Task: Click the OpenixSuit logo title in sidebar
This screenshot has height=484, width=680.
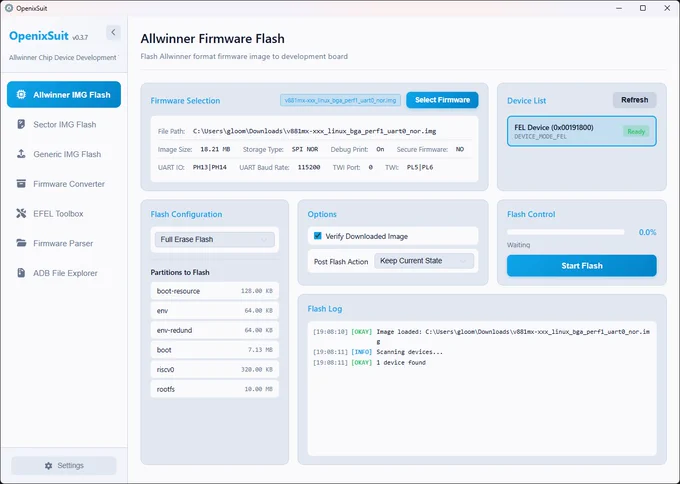Action: 39,36
